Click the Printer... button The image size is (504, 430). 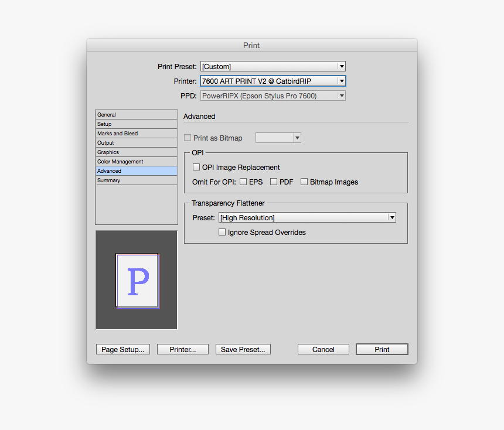click(x=183, y=349)
